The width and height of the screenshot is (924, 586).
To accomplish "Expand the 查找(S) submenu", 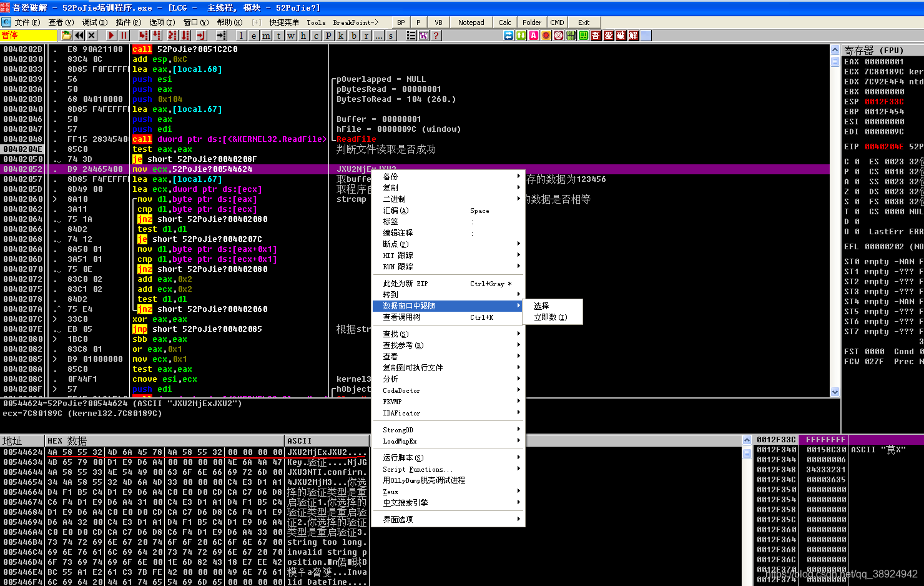I will click(448, 334).
